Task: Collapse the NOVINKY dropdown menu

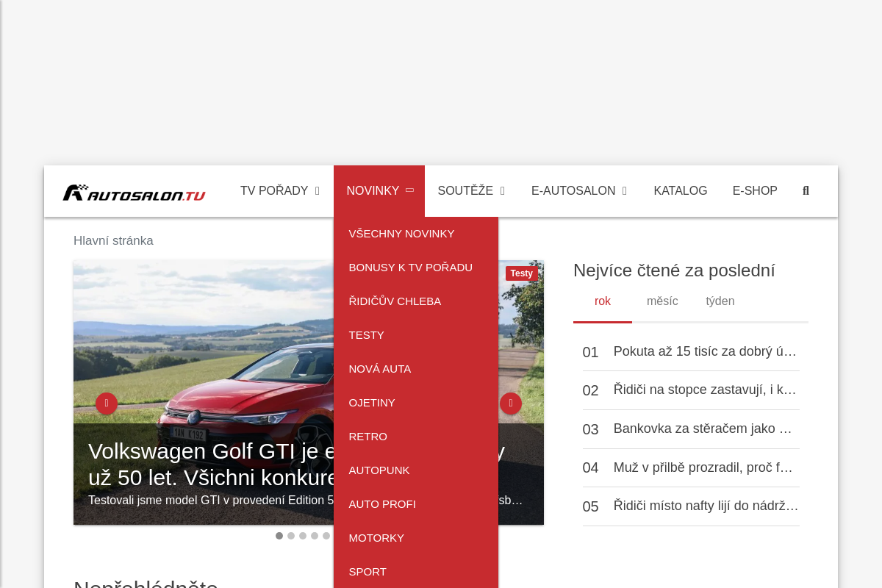Action: [x=379, y=191]
